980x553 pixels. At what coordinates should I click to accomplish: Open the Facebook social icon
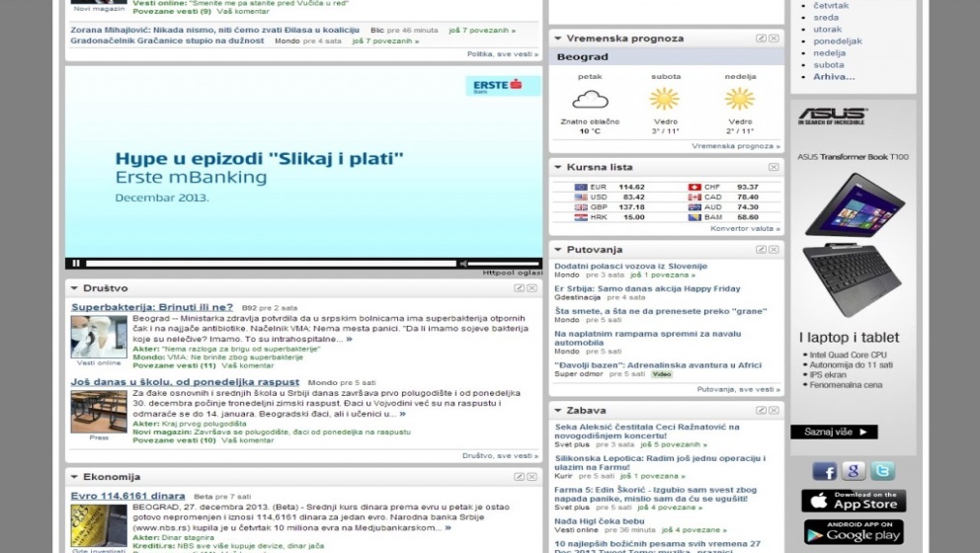pos(824,471)
